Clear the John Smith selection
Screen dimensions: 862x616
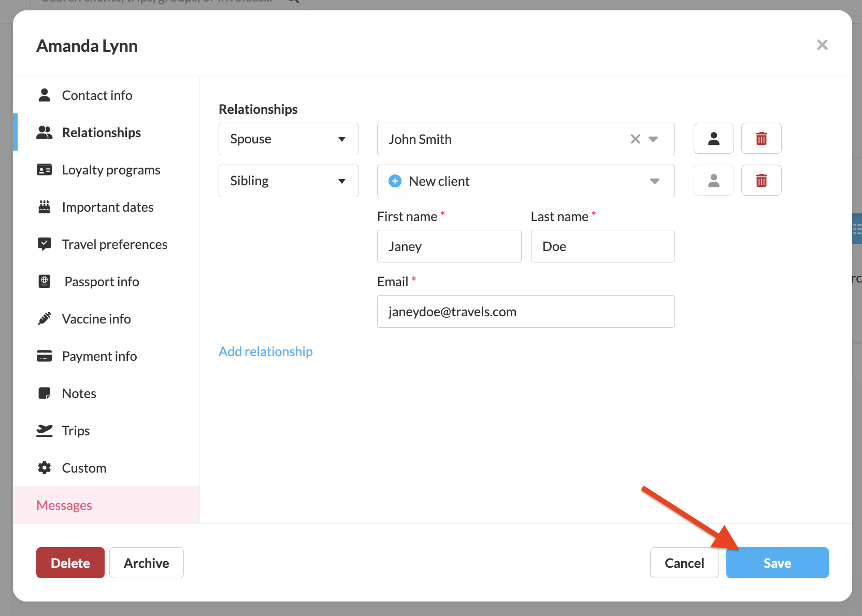pos(635,139)
